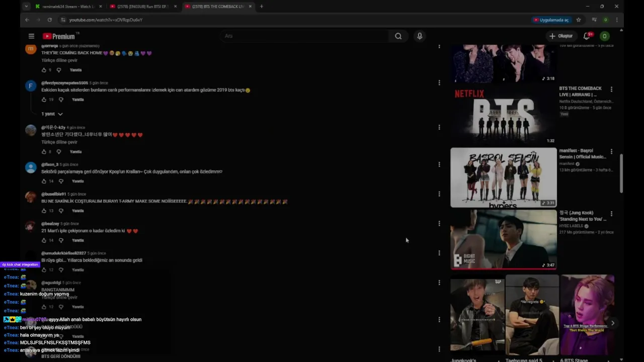Switch to the ENGSUB Run BTS tab

[143, 7]
